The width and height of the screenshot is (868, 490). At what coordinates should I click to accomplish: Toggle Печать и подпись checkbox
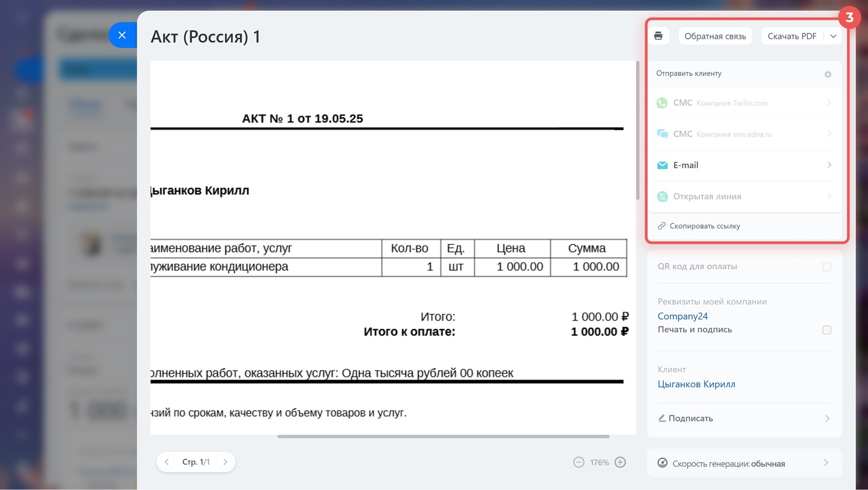pyautogui.click(x=826, y=330)
